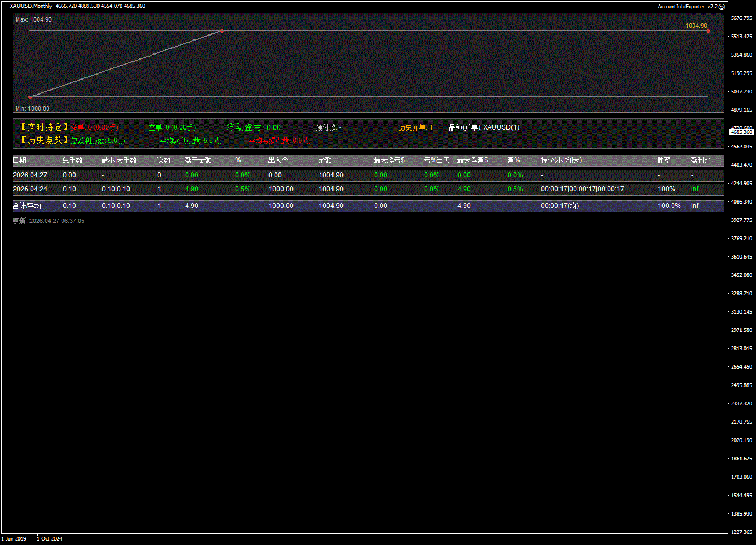Select the 【历史点数】 section header
Image resolution: width=756 pixels, height=545 pixels.
coord(43,141)
